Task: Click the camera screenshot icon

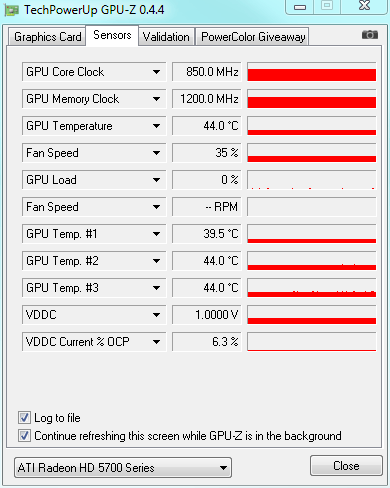Action: (370, 35)
